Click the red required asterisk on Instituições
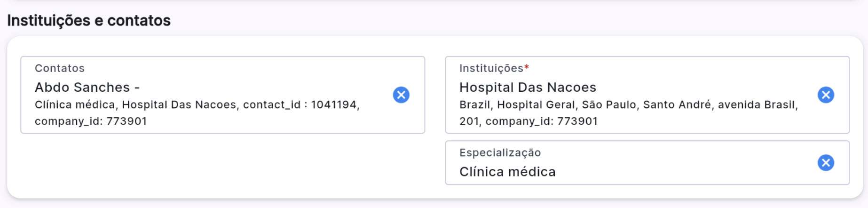 point(527,68)
